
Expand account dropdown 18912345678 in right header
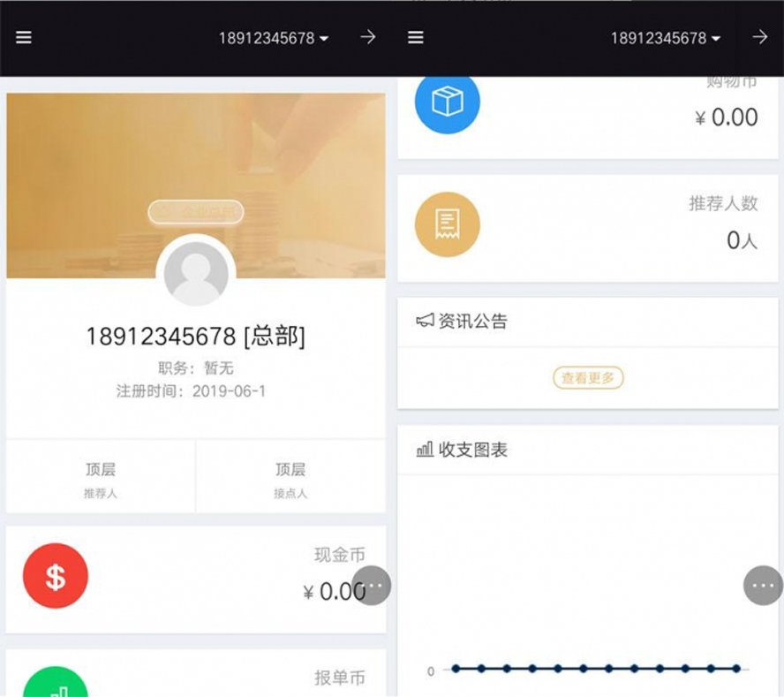(x=666, y=38)
